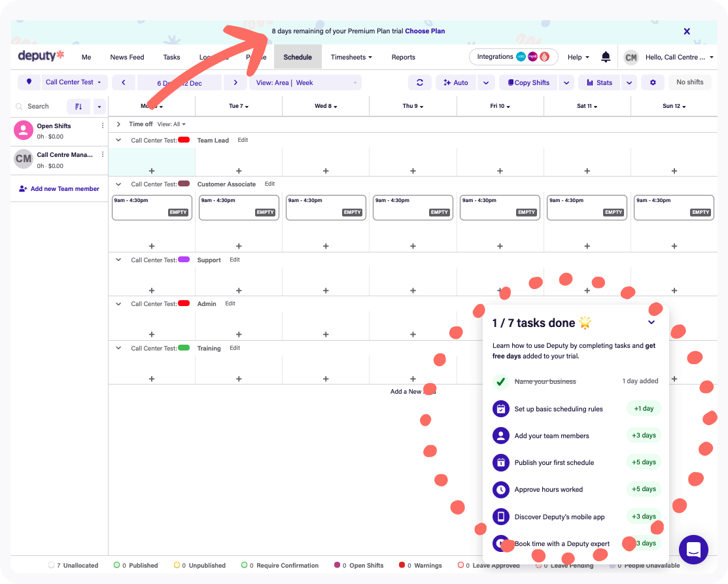Screen dimensions: 728x584
Task: Click Open Shifts pink avatar
Action: (23, 130)
